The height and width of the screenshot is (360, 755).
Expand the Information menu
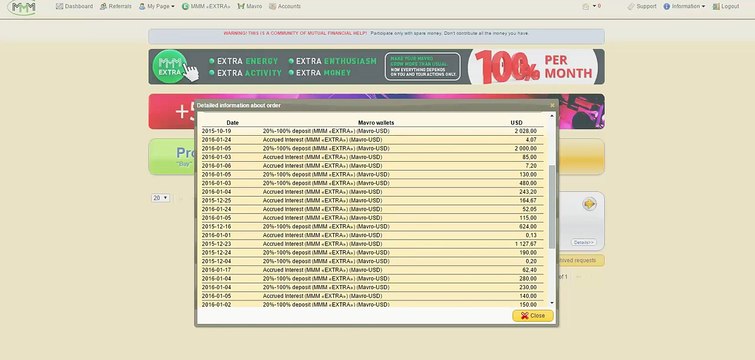point(684,6)
